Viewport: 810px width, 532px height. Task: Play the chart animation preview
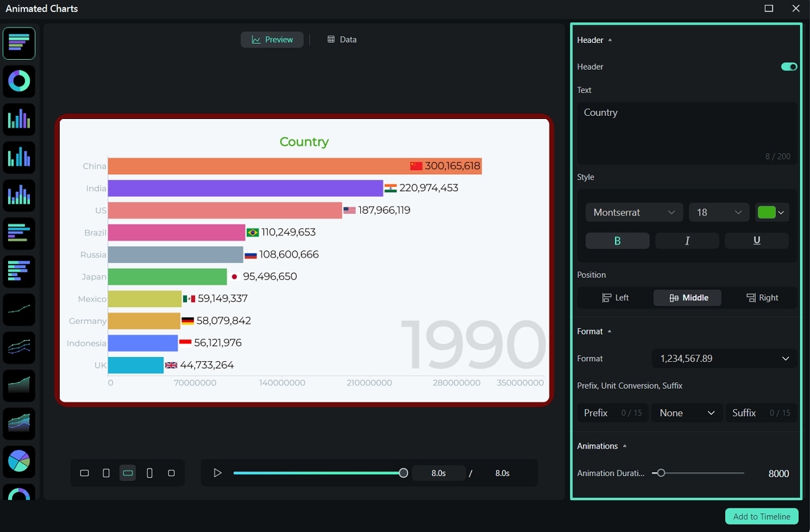click(217, 473)
